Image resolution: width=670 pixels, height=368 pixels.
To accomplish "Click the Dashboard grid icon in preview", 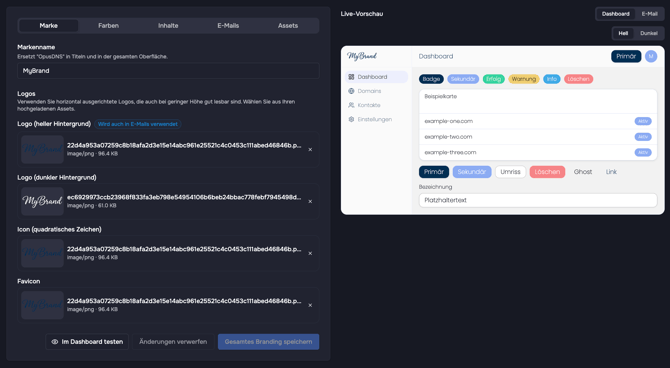I will point(351,77).
